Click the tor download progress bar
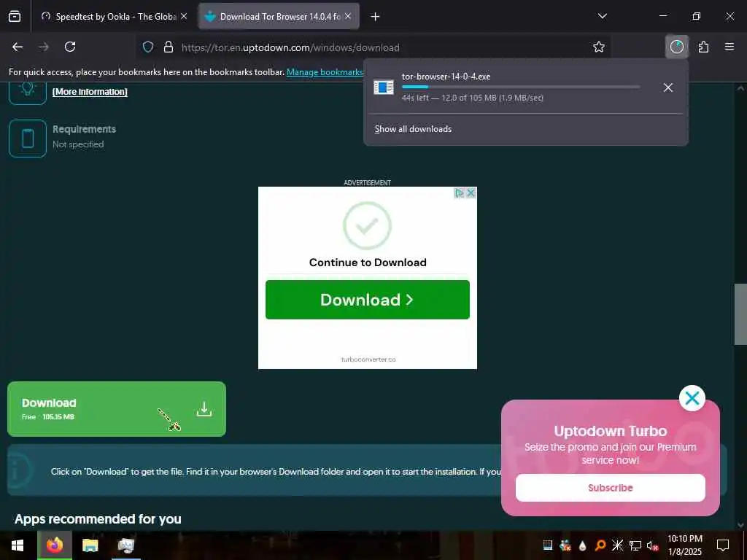This screenshot has width=747, height=560. pos(521,87)
